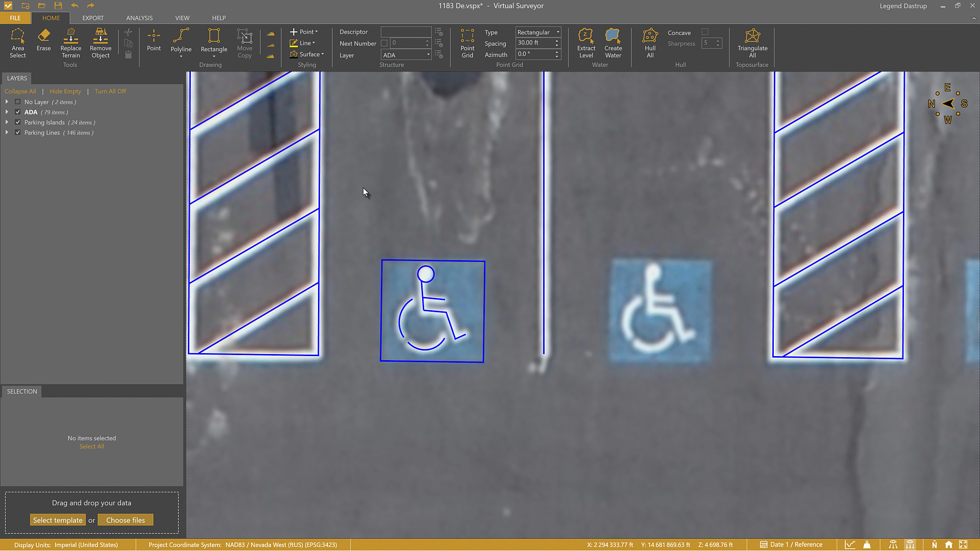Toggle the ADA layer visibility
980x551 pixels.
pos(17,112)
